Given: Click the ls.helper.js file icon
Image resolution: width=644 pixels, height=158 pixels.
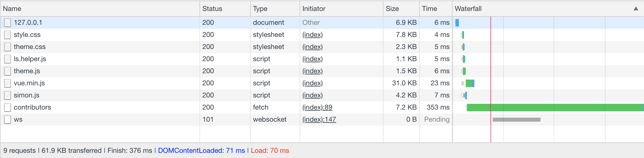Looking at the screenshot, I should pos(7,59).
